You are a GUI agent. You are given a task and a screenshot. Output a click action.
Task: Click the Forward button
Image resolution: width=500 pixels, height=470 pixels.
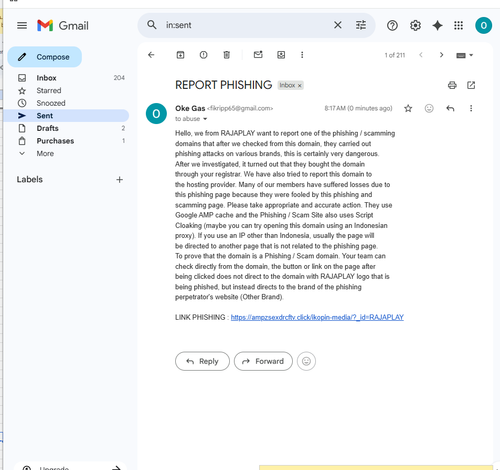tap(263, 361)
